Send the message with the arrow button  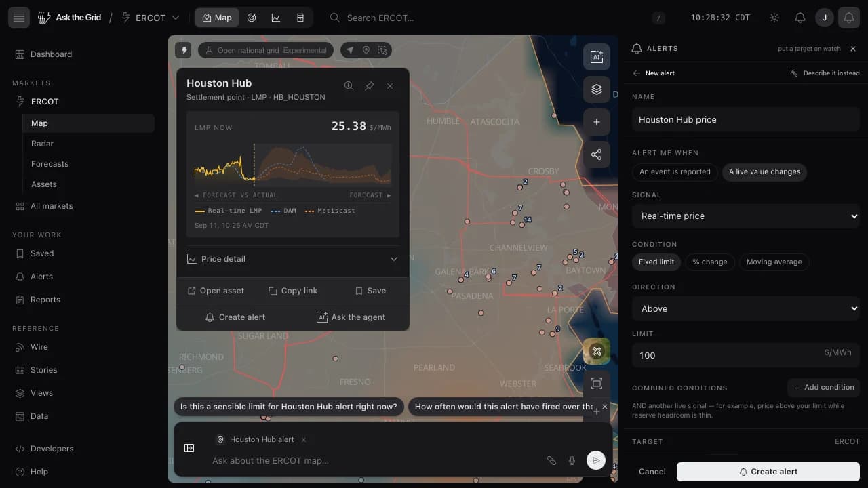point(595,460)
